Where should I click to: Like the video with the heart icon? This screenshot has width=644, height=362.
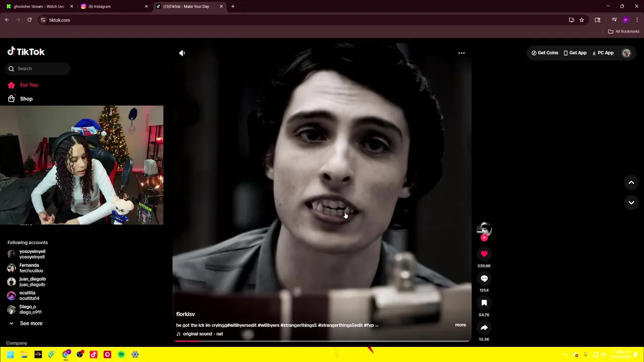(x=484, y=254)
